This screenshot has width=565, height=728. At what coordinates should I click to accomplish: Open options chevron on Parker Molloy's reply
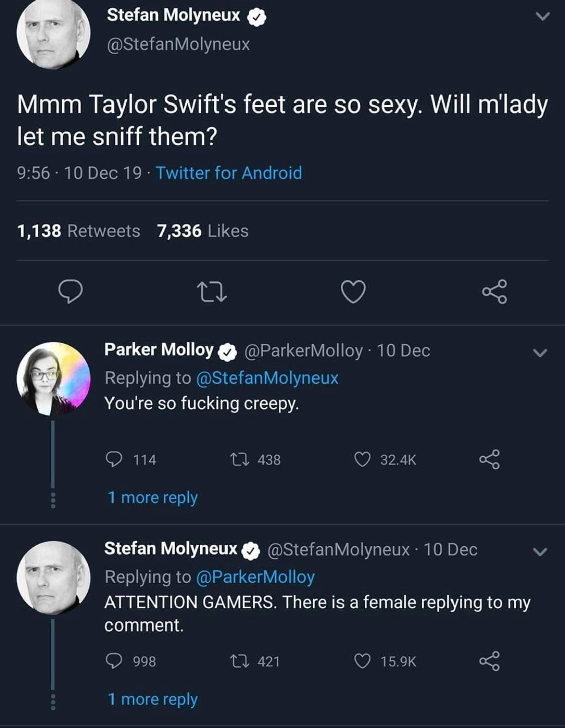click(540, 353)
